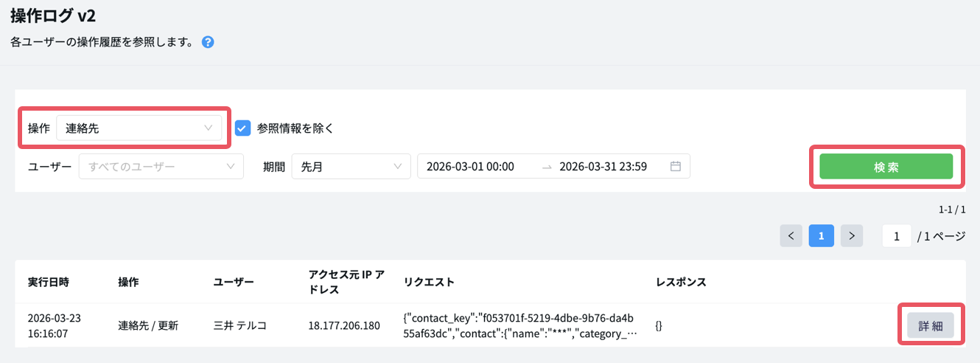Click the user name 三井 テルコ
The image size is (980, 363).
pyautogui.click(x=239, y=325)
